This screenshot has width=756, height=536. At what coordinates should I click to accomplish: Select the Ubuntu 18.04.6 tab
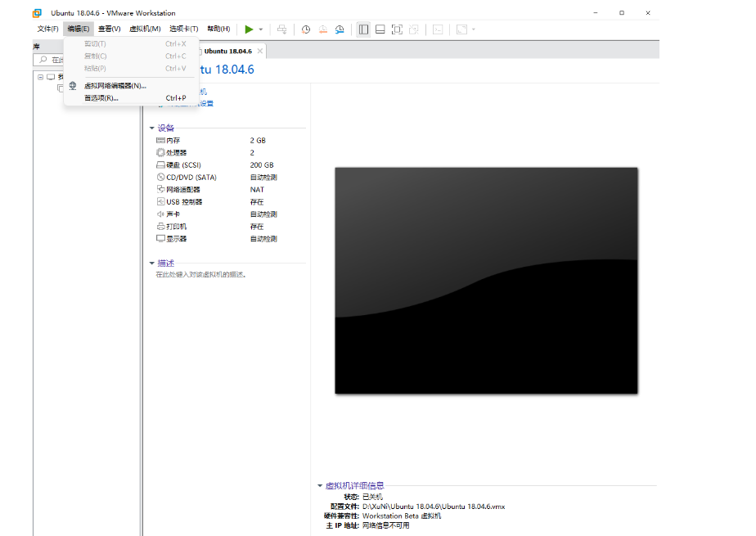(x=227, y=51)
